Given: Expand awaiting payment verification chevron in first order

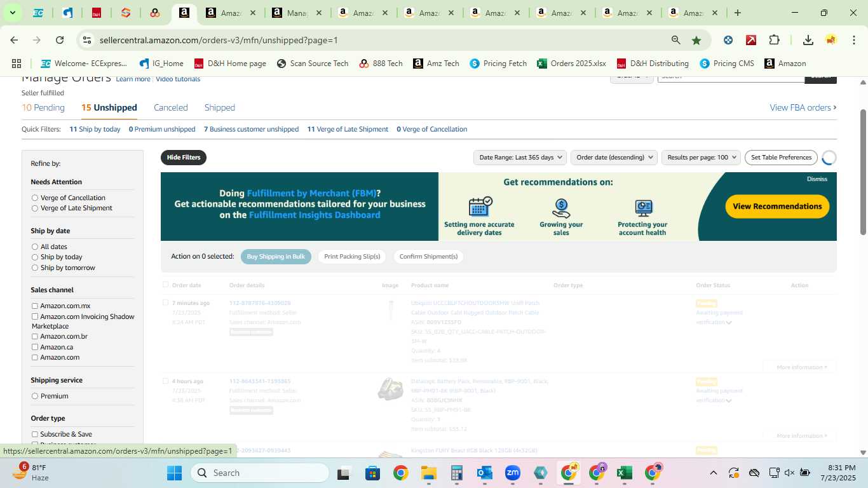Looking at the screenshot, I should [x=729, y=323].
